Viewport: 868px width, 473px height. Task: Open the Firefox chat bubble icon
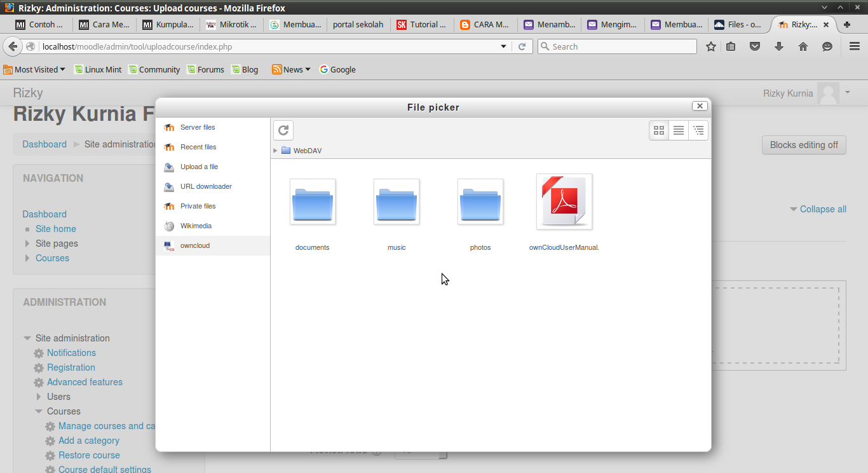(x=827, y=46)
